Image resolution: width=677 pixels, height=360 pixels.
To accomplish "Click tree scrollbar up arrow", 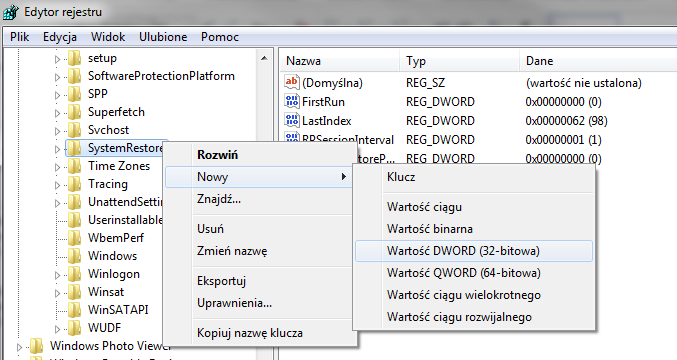I will click(x=264, y=58).
